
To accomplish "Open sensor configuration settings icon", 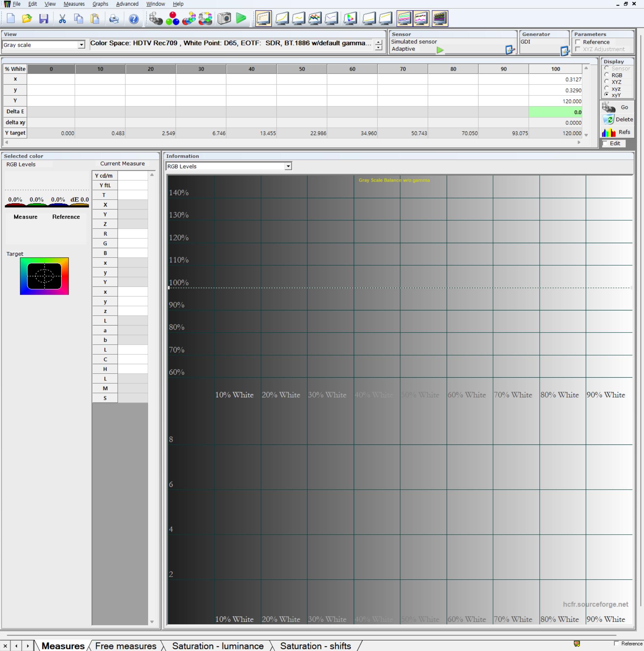I will point(509,50).
